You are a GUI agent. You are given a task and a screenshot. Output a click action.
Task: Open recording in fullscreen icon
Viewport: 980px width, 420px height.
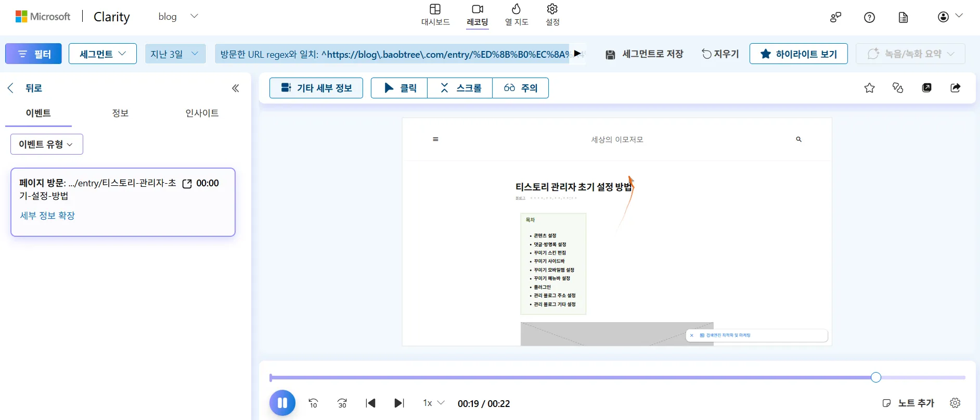point(927,88)
